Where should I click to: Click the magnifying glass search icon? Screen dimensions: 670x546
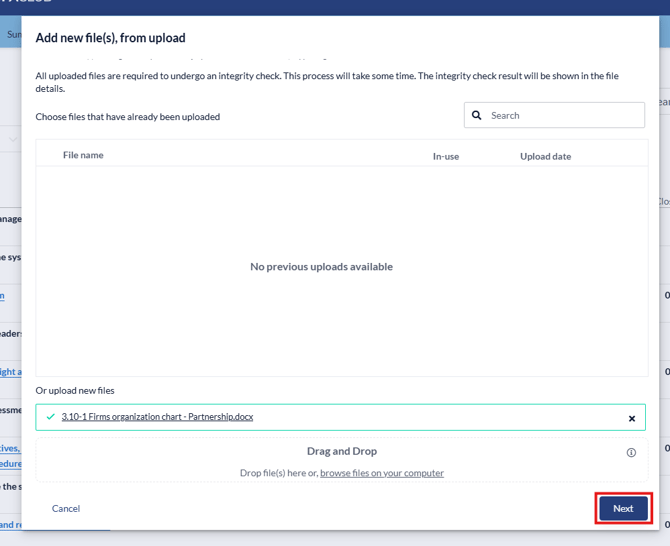[x=477, y=116]
